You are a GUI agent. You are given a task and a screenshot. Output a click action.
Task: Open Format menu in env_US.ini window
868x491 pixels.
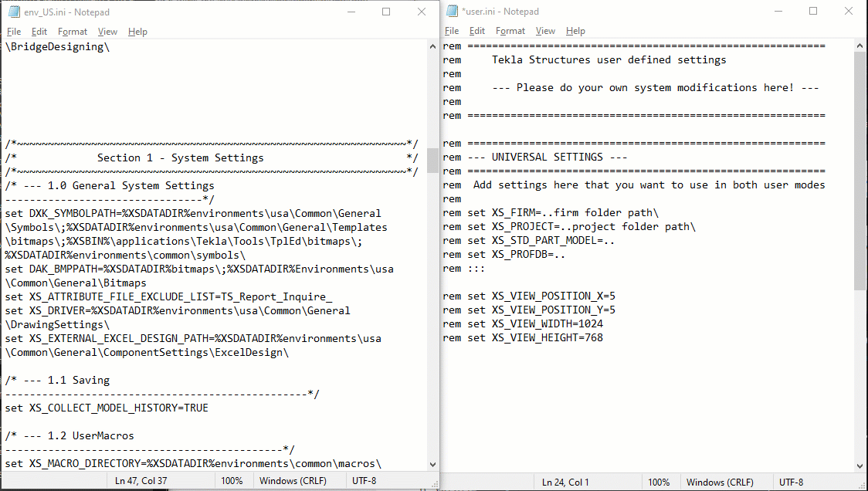coord(73,32)
